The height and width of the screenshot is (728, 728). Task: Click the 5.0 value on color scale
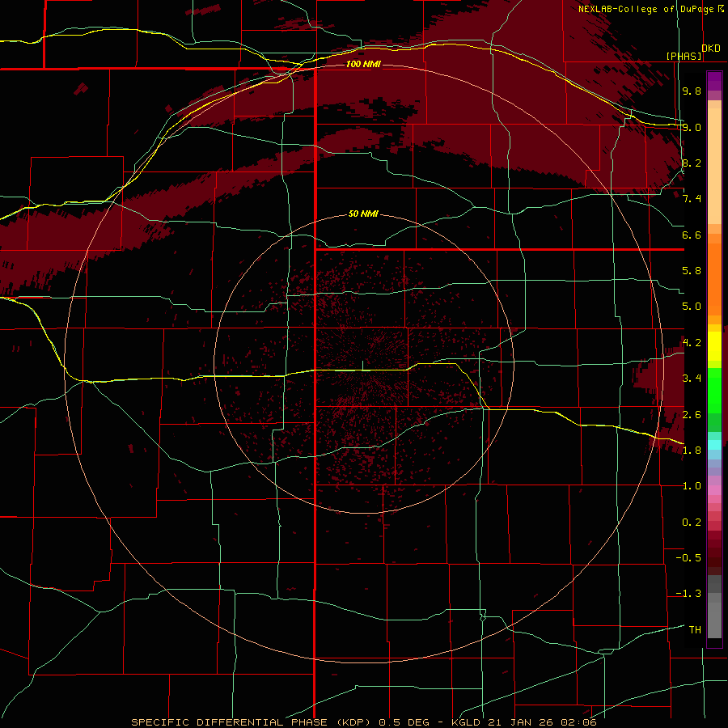692,307
